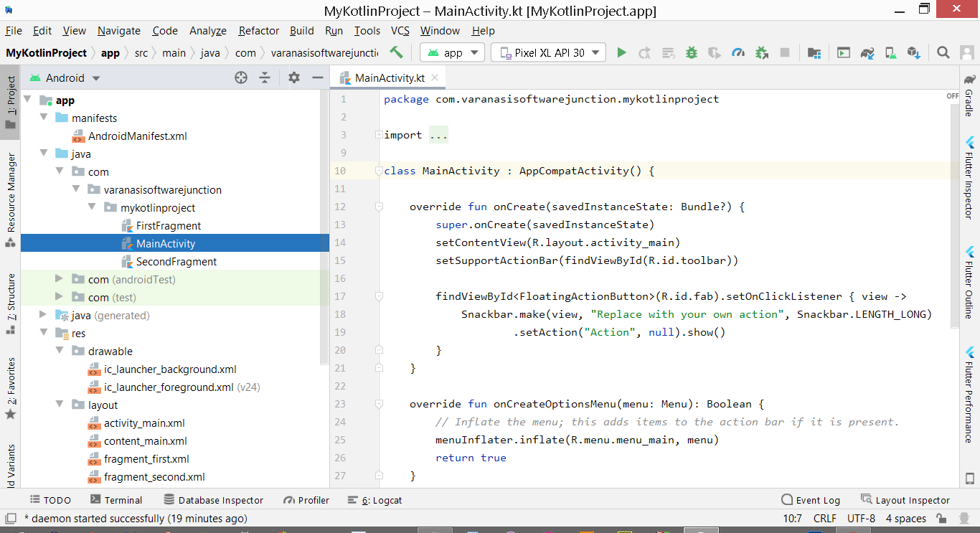Open the Navigate menu
This screenshot has height=533, width=980.
click(119, 31)
